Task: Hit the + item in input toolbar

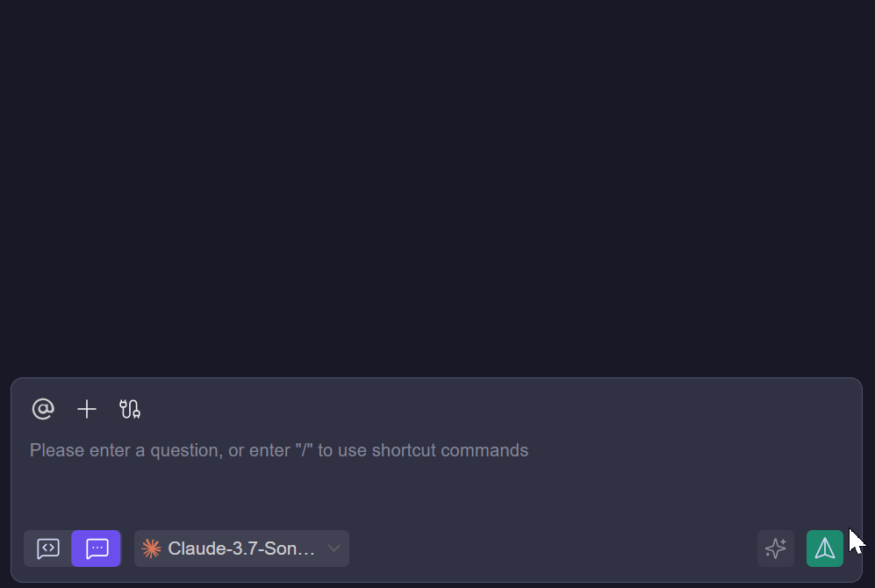Action: click(x=87, y=409)
